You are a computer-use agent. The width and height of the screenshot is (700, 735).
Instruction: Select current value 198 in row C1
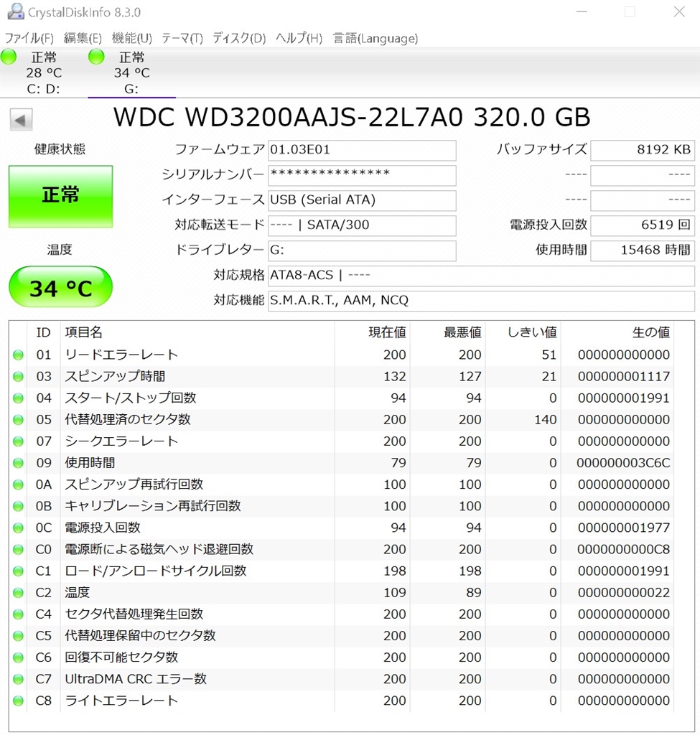pos(395,571)
